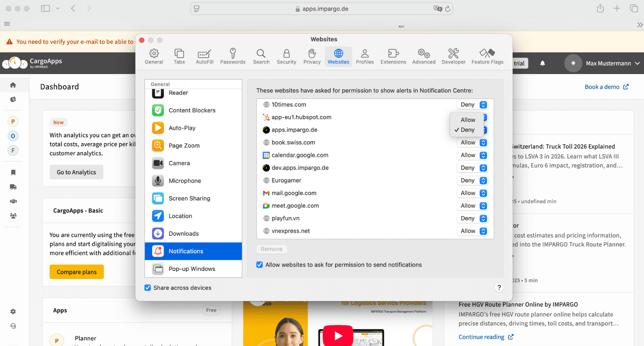Select the app-eu1.hubspot.com row
The image size is (644, 346).
pyautogui.click(x=375, y=117)
